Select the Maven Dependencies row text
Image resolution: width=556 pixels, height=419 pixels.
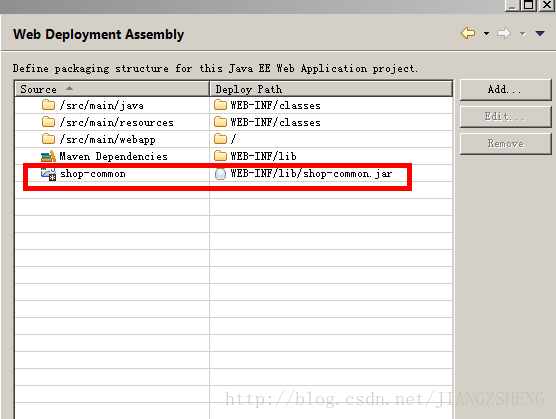[x=113, y=156]
